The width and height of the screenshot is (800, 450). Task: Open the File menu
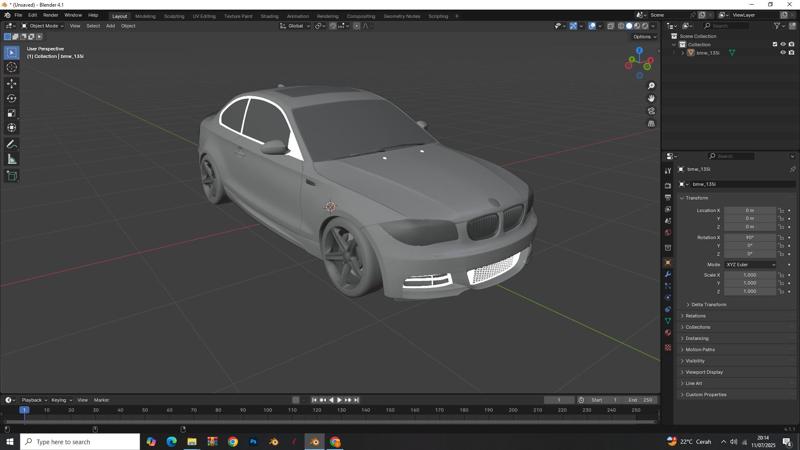click(18, 15)
